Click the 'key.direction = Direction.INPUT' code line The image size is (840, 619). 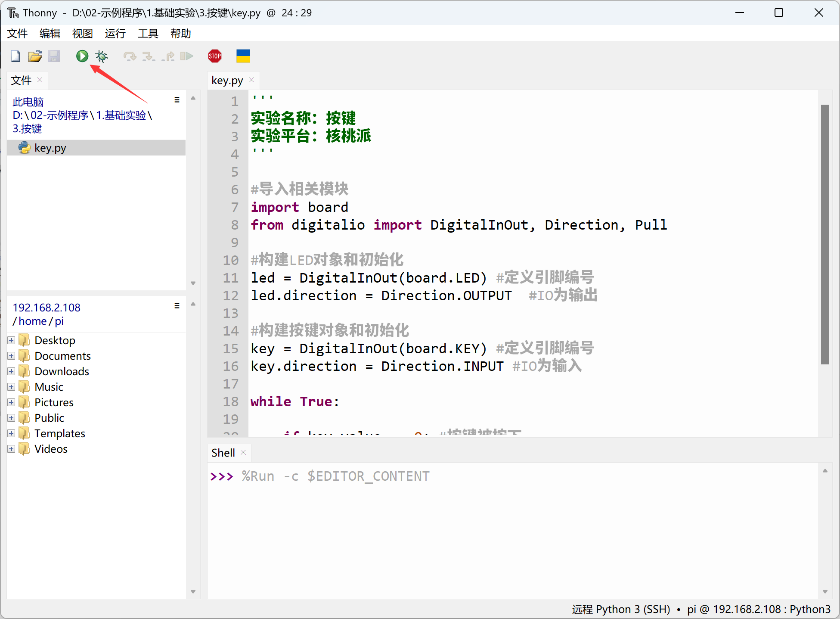click(x=377, y=366)
